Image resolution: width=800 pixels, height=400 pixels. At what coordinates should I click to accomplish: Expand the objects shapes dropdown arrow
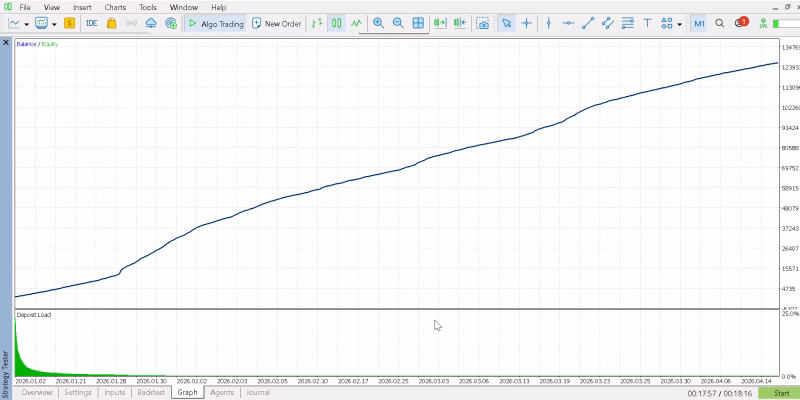(680, 24)
